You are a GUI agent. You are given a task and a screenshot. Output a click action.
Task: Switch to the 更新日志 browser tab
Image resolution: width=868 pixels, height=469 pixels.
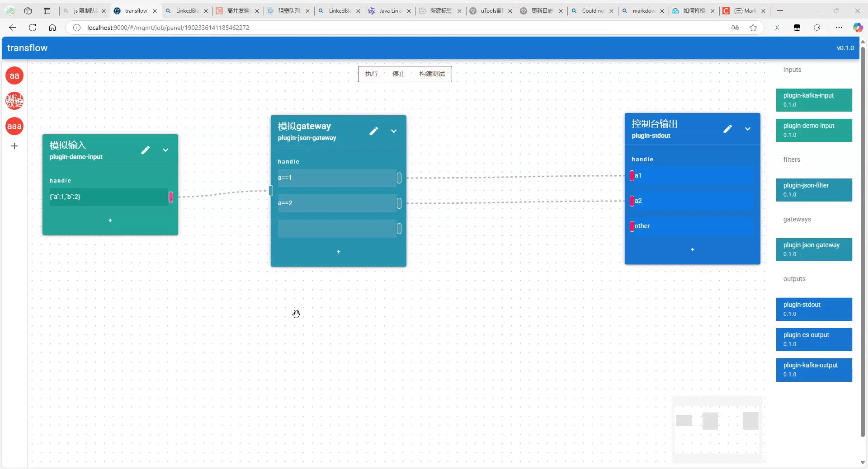point(542,11)
